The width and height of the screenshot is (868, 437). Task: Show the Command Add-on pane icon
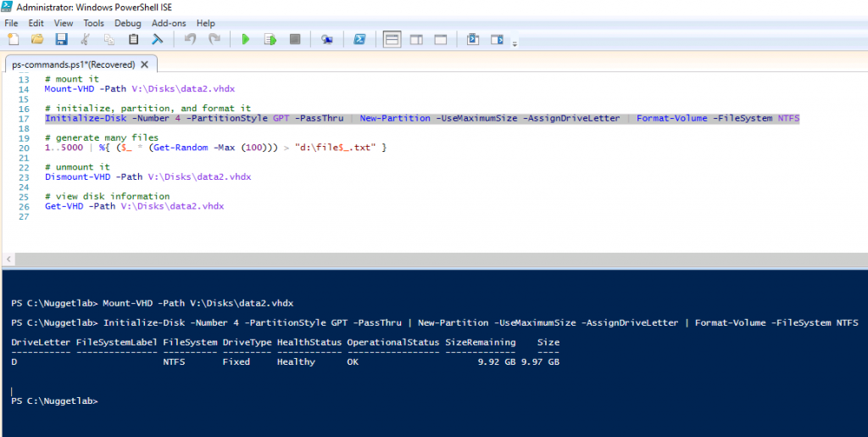(x=497, y=39)
